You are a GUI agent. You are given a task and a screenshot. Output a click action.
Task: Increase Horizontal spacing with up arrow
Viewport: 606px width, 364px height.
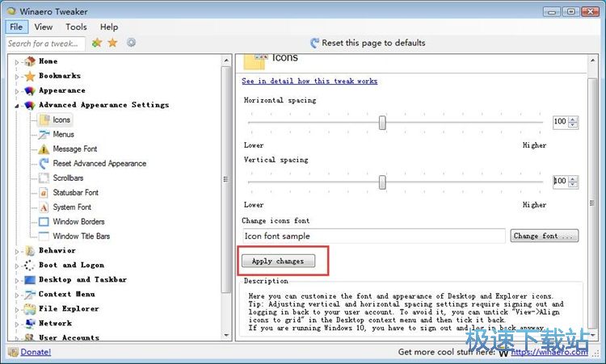coord(573,119)
